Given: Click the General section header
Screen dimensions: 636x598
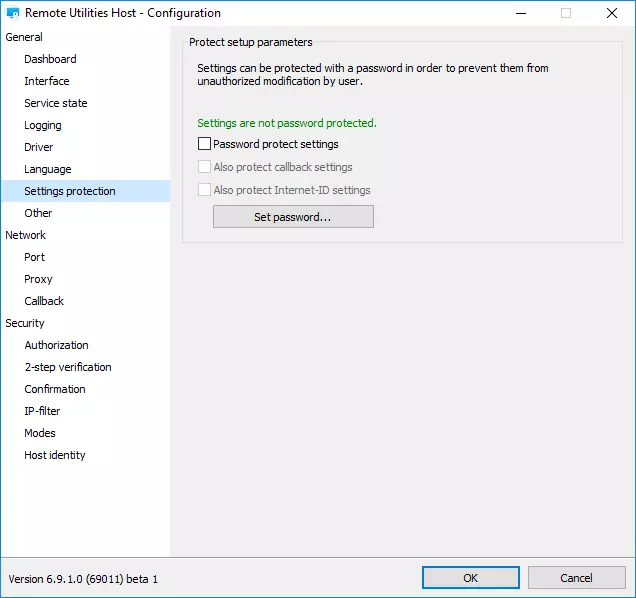Looking at the screenshot, I should click(24, 37).
